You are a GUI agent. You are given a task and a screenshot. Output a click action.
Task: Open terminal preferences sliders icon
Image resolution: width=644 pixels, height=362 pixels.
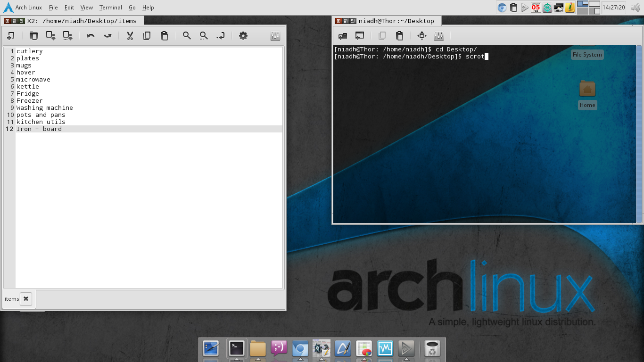coord(439,36)
